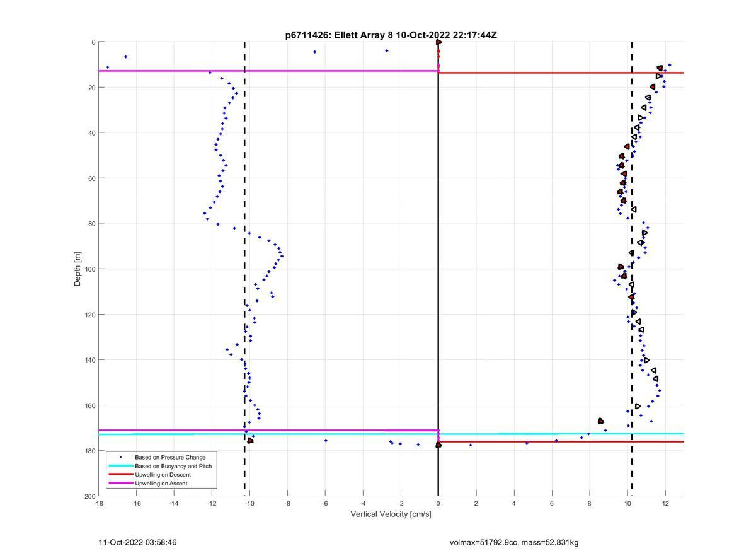
Task: Click the '120' depth axis tick label
Action: tap(89, 315)
